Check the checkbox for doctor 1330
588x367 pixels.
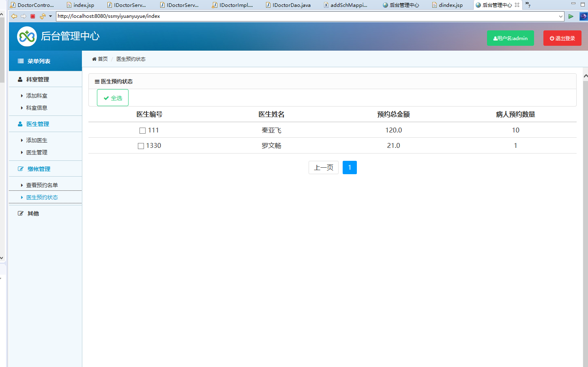tap(142, 145)
